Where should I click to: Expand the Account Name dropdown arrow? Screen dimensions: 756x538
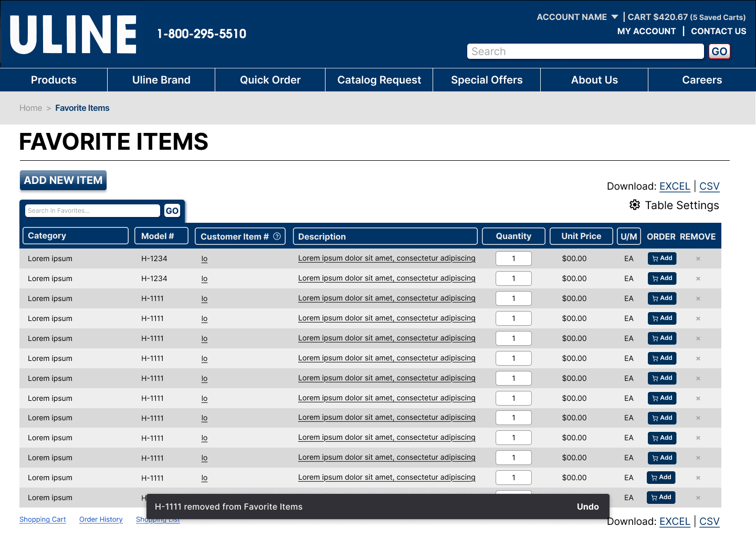click(x=615, y=17)
